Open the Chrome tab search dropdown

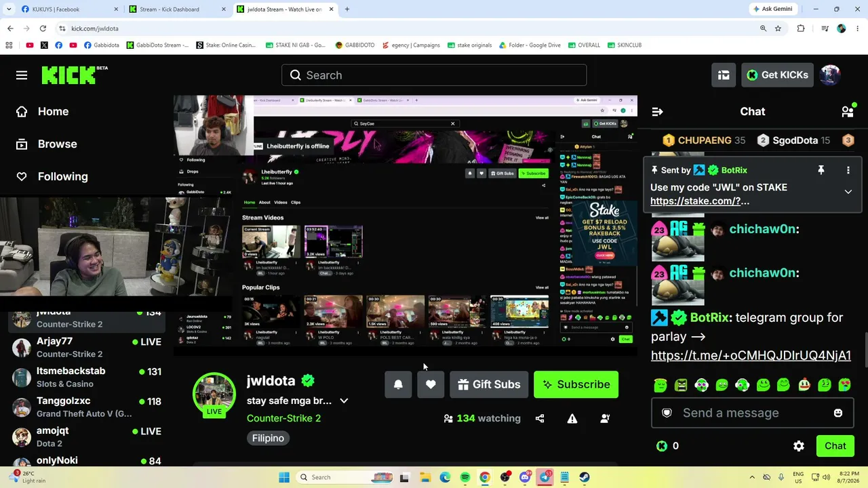coord(9,9)
